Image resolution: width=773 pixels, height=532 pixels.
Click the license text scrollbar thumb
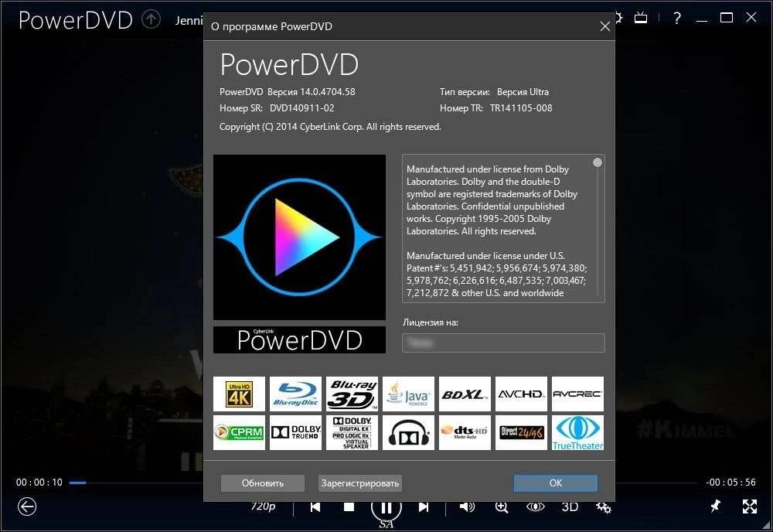[598, 162]
